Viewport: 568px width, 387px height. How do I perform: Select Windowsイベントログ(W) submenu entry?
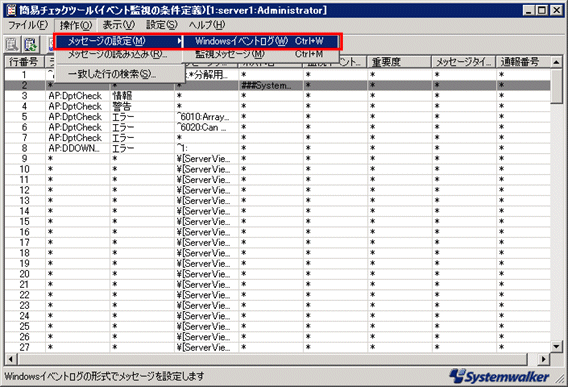coord(259,41)
